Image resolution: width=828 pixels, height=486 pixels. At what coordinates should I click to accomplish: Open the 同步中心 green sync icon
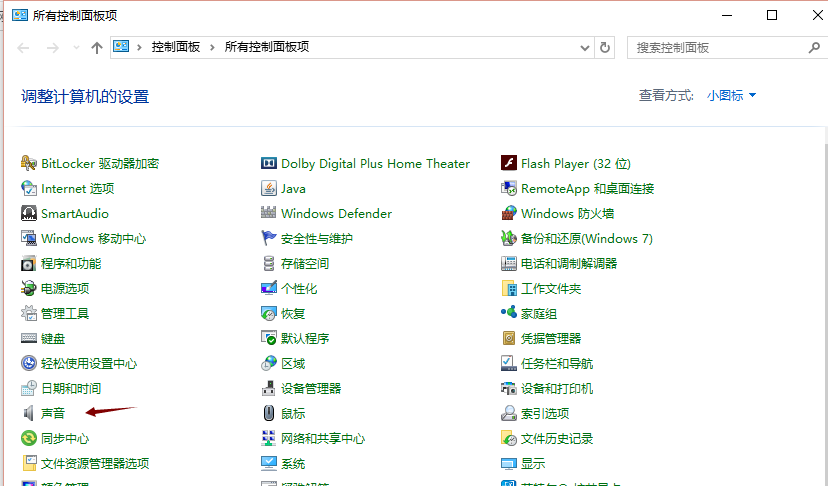(x=29, y=438)
